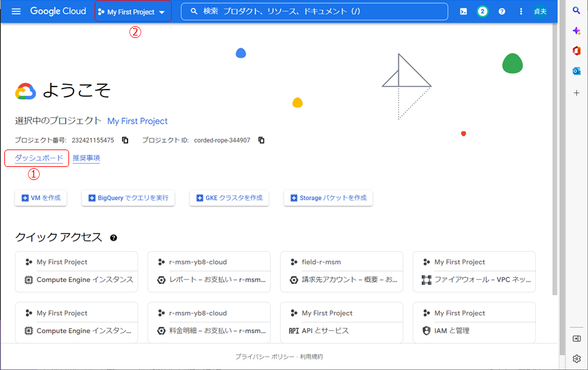Screen dimensions: 588x370
Task: Open the 推奨事項 link
Action: pyautogui.click(x=86, y=158)
